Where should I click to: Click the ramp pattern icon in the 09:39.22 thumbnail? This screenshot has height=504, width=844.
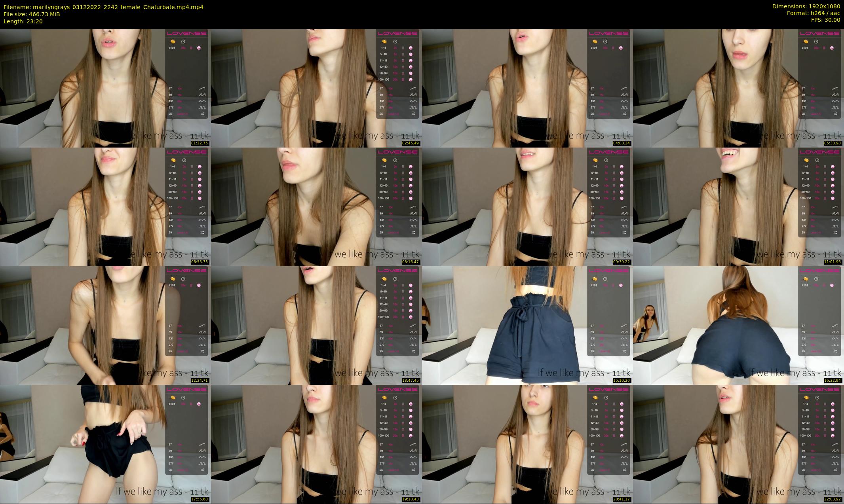pos(624,207)
